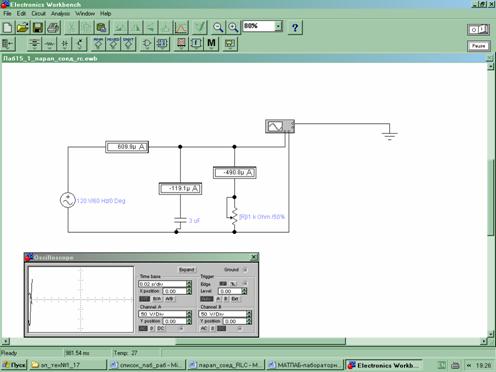Save the circuit using the floppy disk icon

(x=38, y=27)
